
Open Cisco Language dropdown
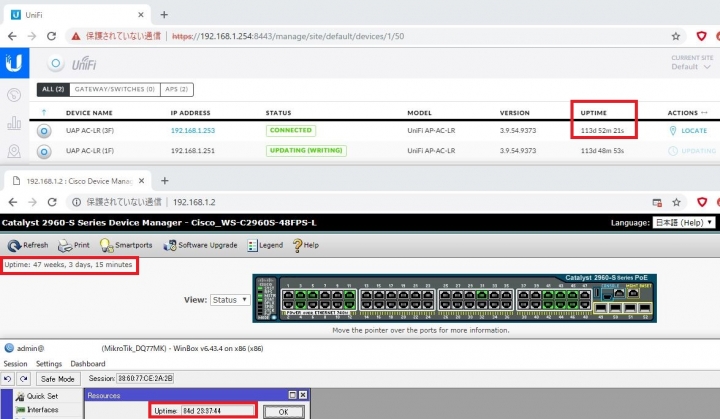pyautogui.click(x=684, y=223)
